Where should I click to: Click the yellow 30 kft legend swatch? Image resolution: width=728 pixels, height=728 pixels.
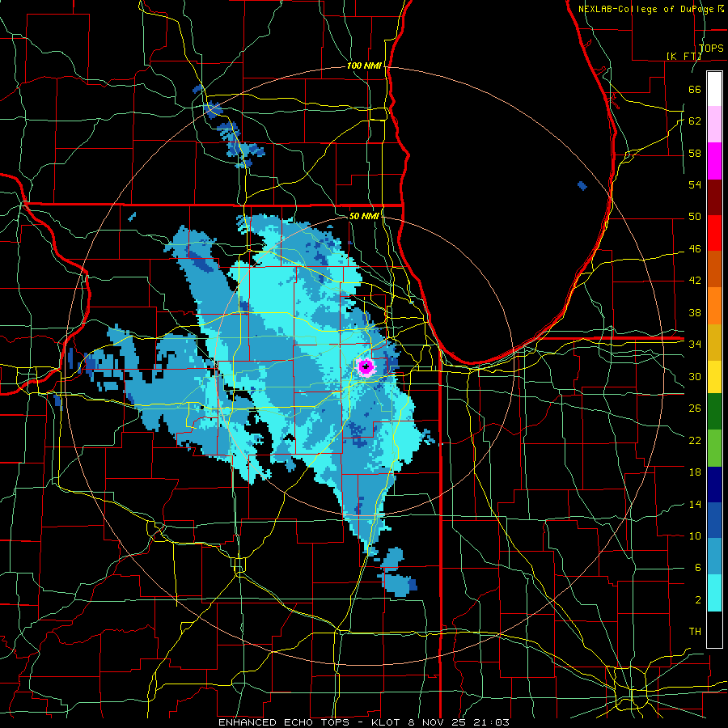pos(714,376)
